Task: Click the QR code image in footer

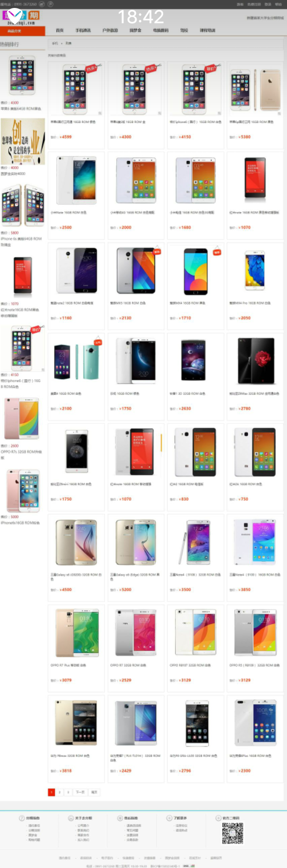Action: tap(233, 833)
